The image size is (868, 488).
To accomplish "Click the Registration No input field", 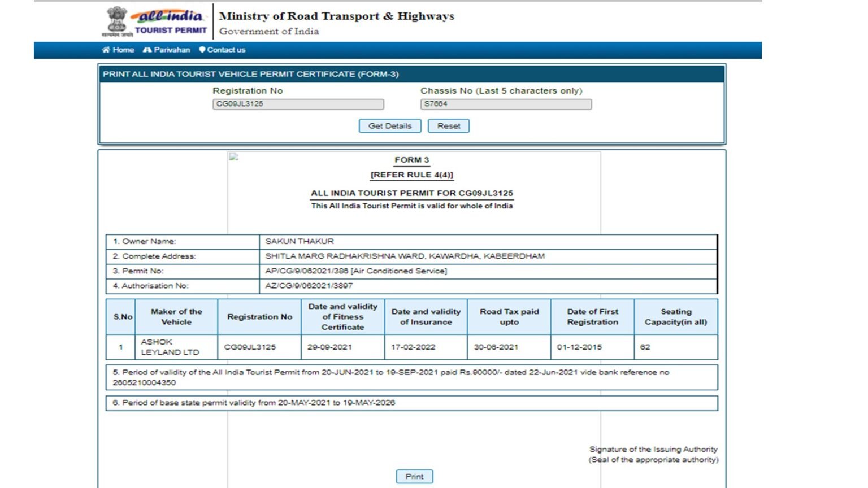I will tap(298, 104).
